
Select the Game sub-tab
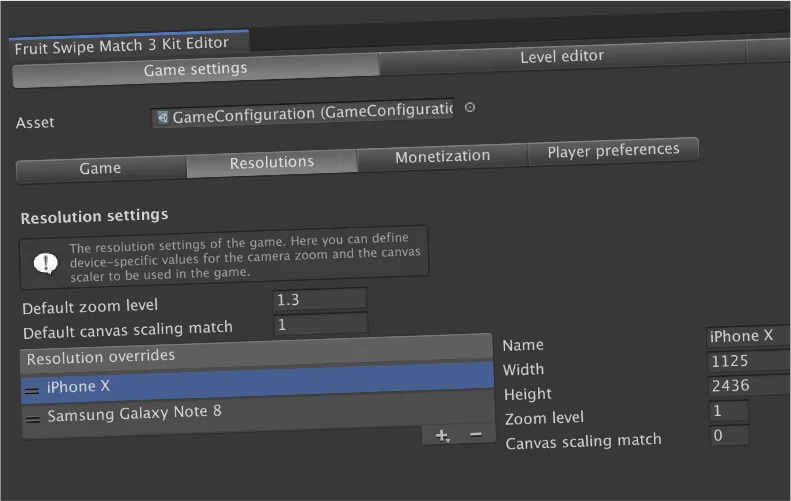[x=101, y=169]
